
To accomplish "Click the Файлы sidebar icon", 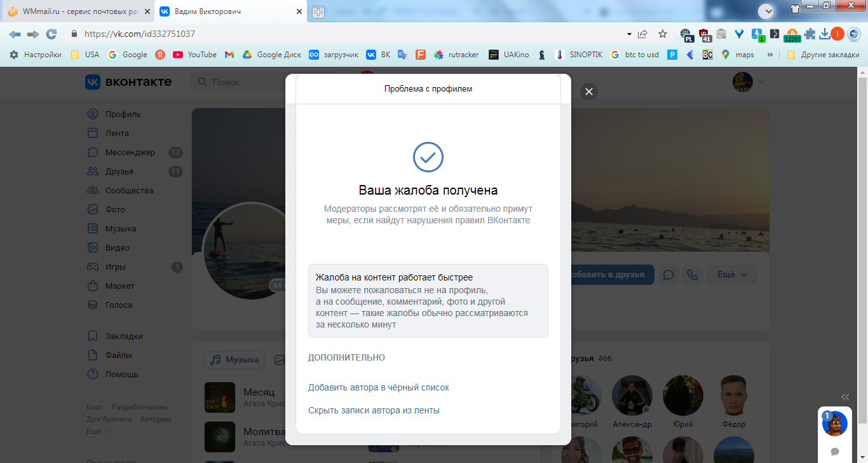I will click(93, 356).
